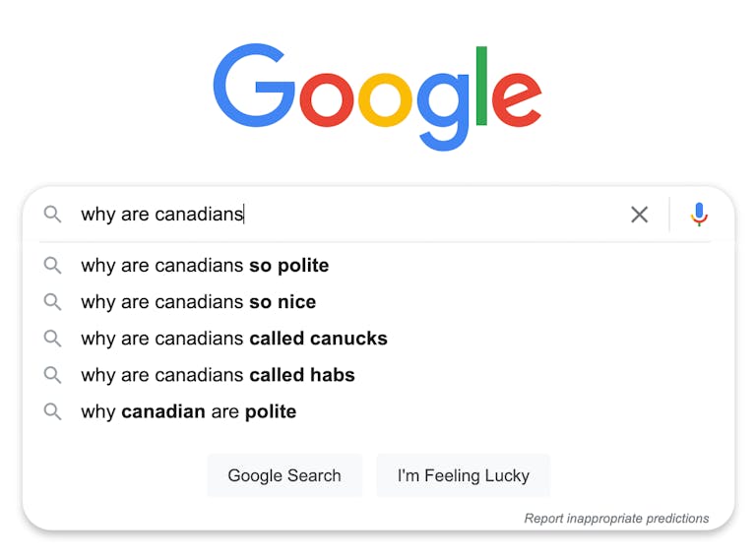The height and width of the screenshot is (560, 756).
Task: Click magnifier icon beside "called canucks" suggestion
Action: pos(53,339)
